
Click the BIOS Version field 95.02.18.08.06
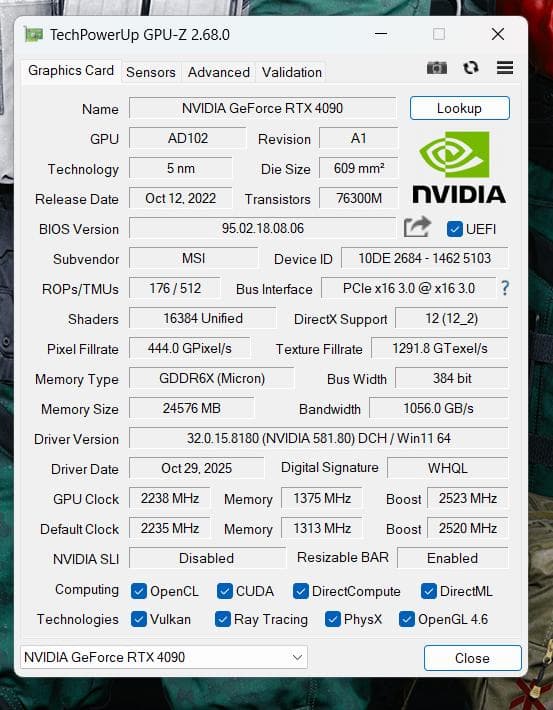pos(263,228)
